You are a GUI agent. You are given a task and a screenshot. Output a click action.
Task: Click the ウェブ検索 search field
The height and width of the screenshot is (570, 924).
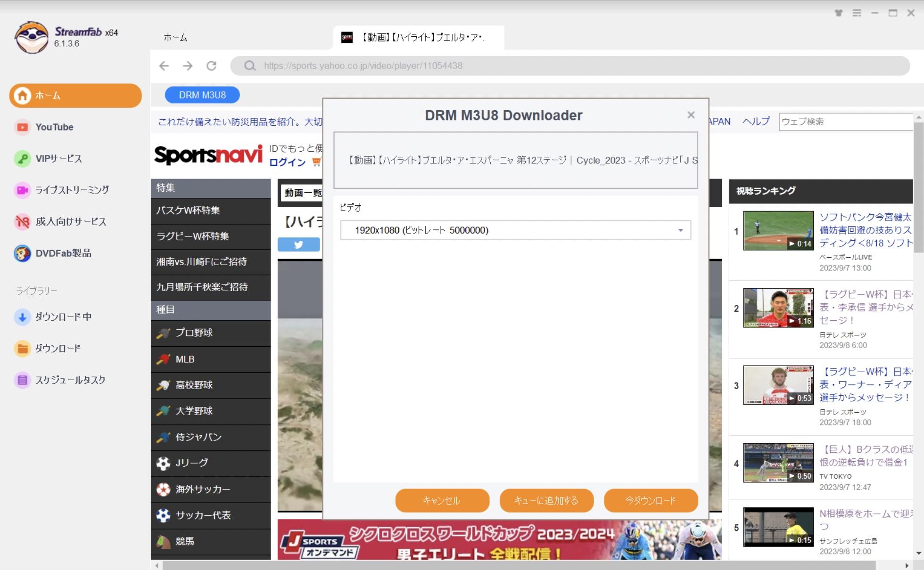(x=846, y=122)
